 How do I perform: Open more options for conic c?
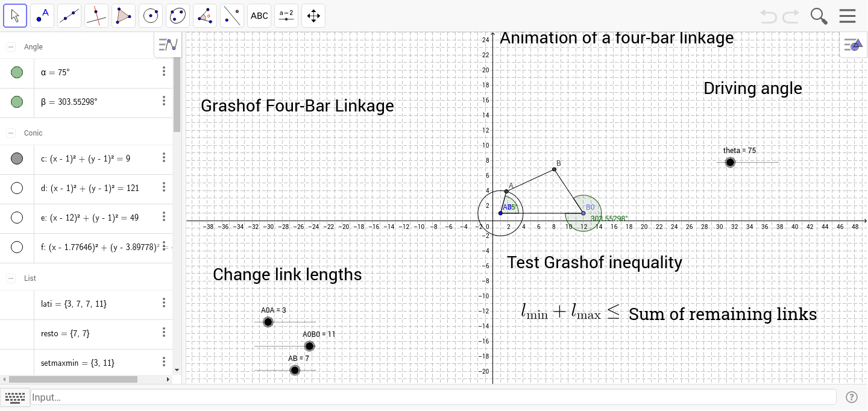click(x=163, y=158)
